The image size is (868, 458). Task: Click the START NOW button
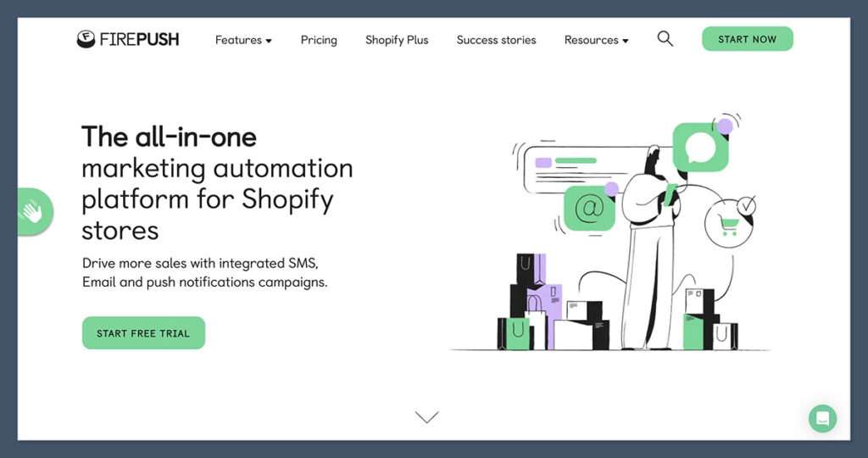pyautogui.click(x=748, y=39)
